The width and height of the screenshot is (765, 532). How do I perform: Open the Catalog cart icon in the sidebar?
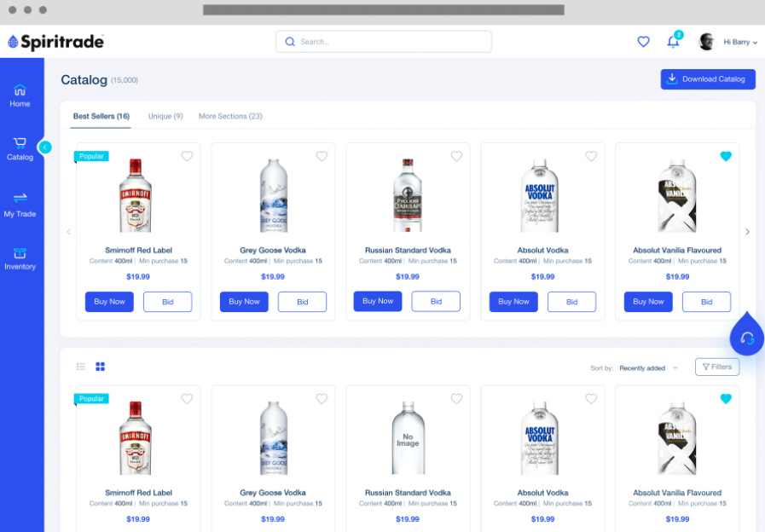[20, 143]
